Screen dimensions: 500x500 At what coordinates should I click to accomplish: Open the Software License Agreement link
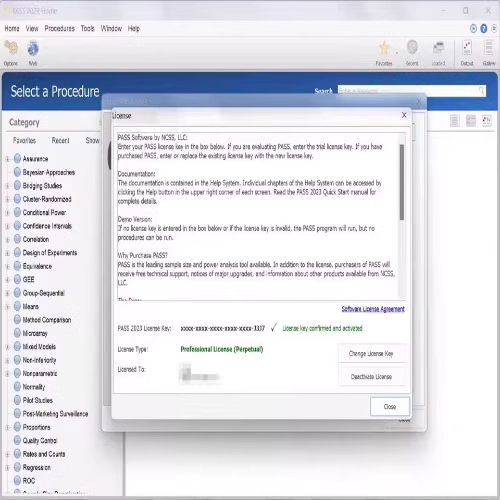pyautogui.click(x=373, y=309)
